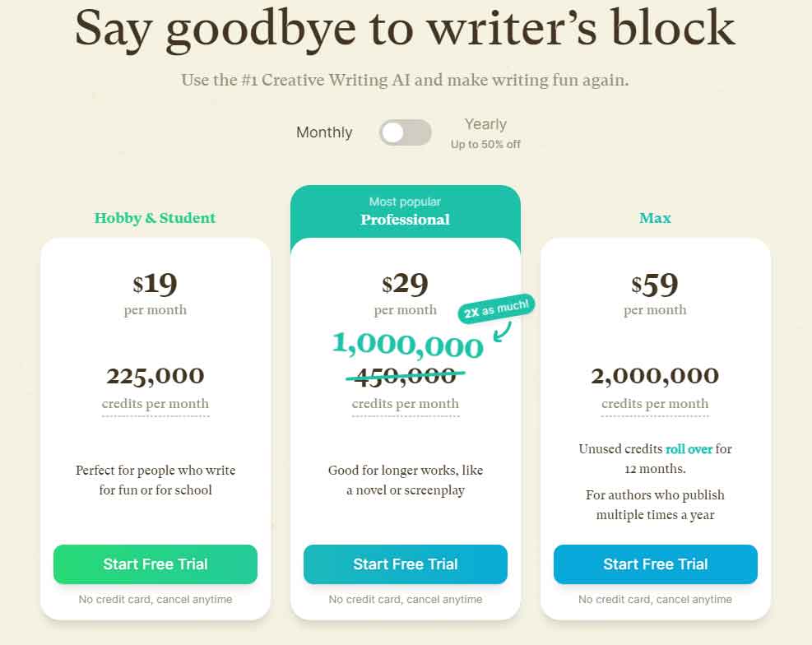Click the Professional plan heading
Image resolution: width=812 pixels, height=645 pixels.
[x=405, y=220]
